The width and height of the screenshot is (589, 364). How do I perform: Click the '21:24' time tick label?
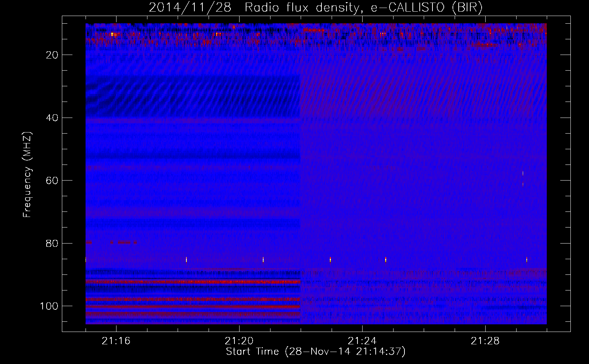tap(362, 341)
